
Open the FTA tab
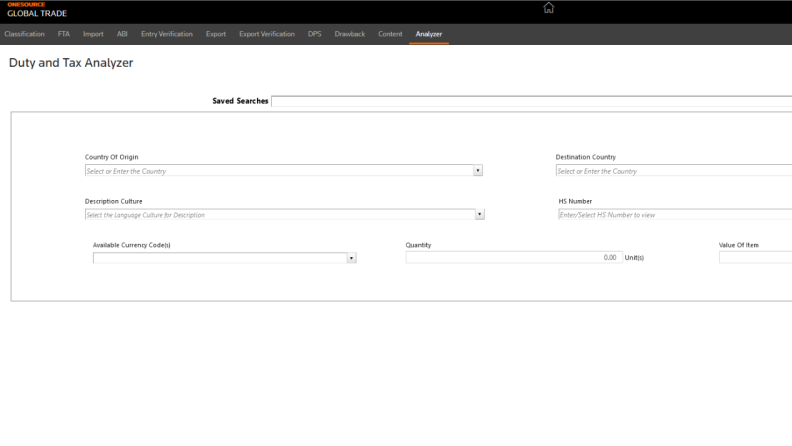(x=65, y=35)
